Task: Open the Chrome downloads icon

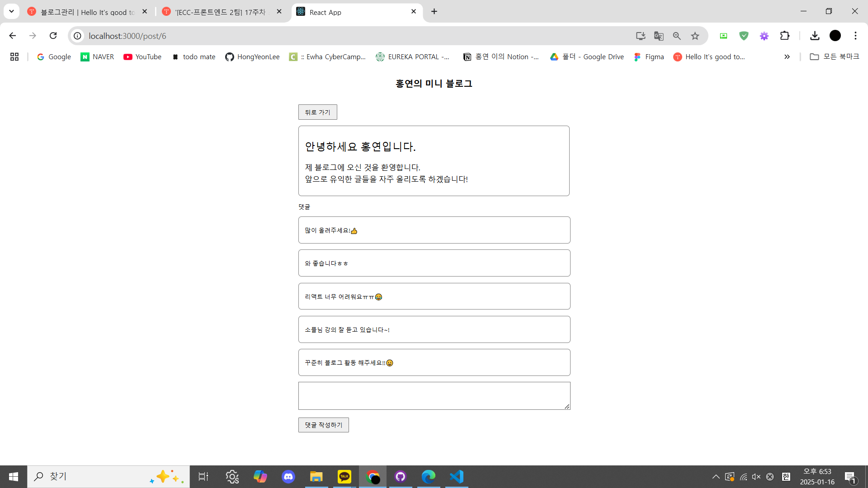Action: pos(815,36)
